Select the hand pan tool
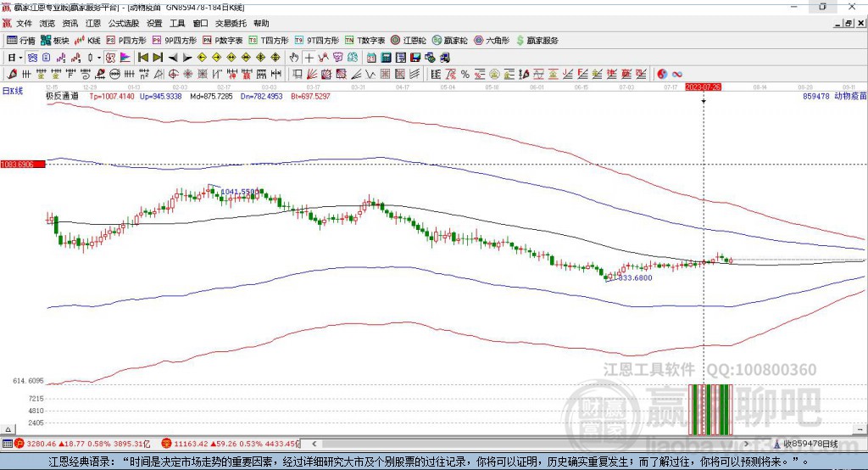This screenshot has height=470, width=868. coord(294,58)
